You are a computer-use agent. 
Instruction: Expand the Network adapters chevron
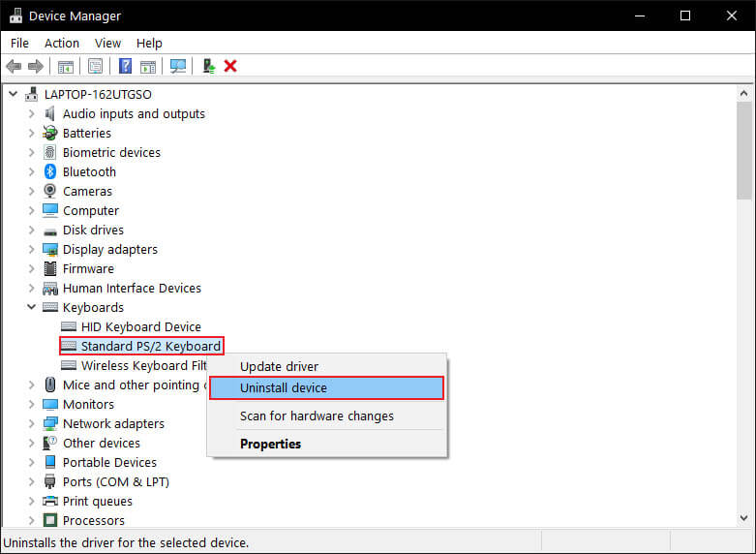point(31,423)
